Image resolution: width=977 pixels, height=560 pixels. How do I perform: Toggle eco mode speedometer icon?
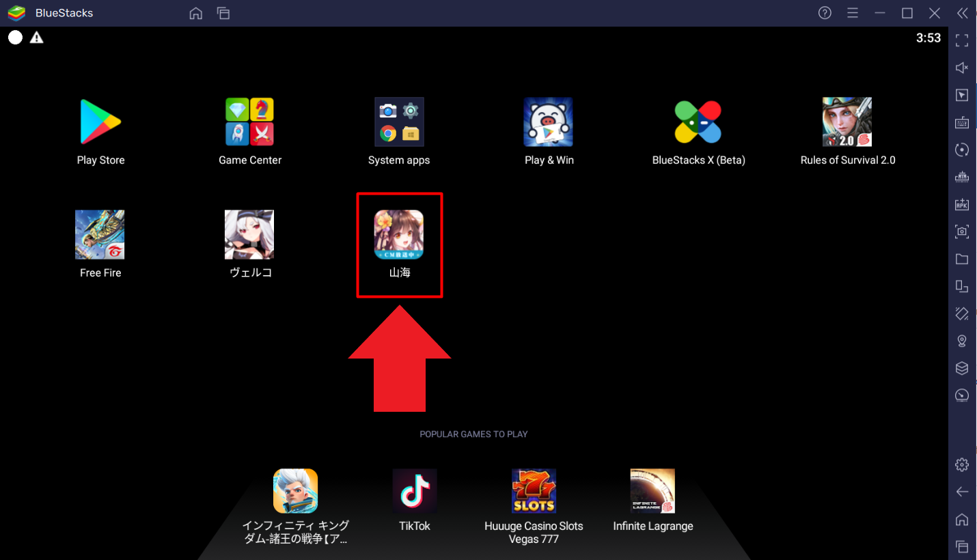pos(962,395)
